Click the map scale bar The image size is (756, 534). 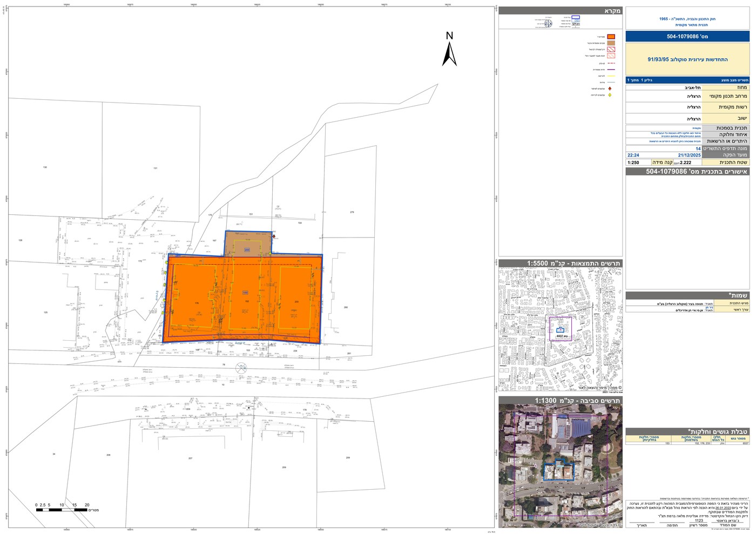62,510
